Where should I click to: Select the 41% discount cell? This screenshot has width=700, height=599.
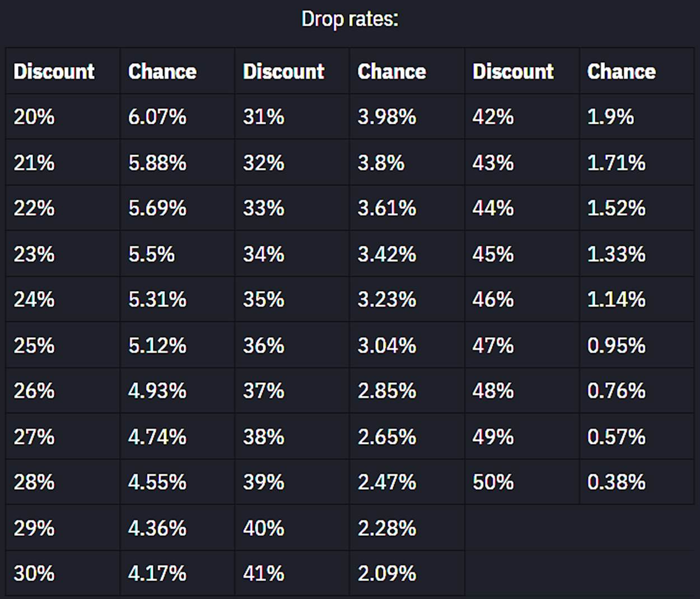(264, 573)
